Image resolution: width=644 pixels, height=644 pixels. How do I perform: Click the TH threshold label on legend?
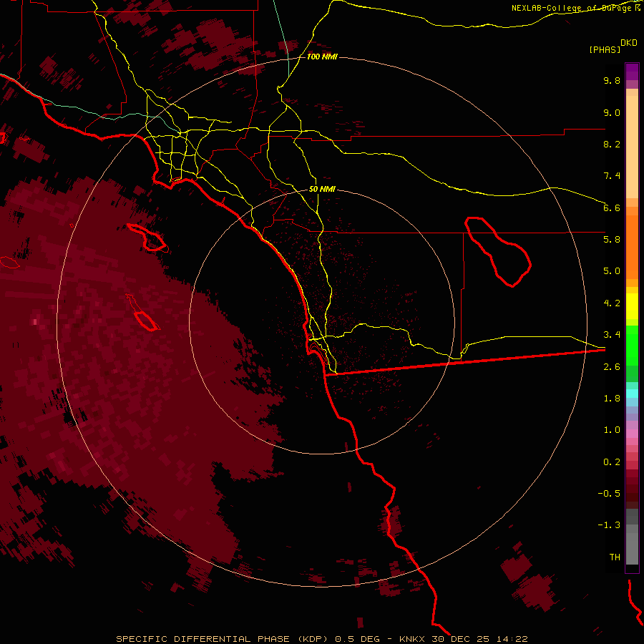click(615, 557)
